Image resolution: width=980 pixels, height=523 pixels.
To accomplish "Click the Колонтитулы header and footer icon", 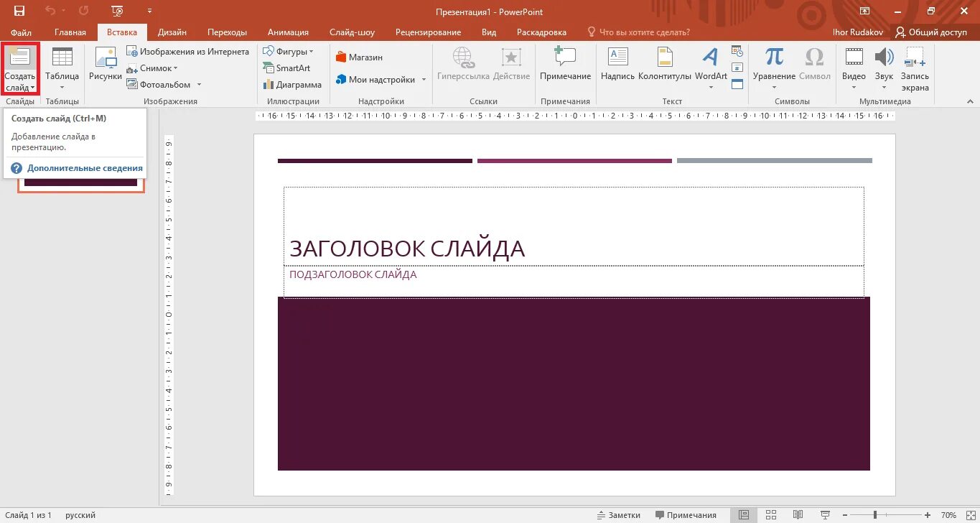I will (665, 57).
